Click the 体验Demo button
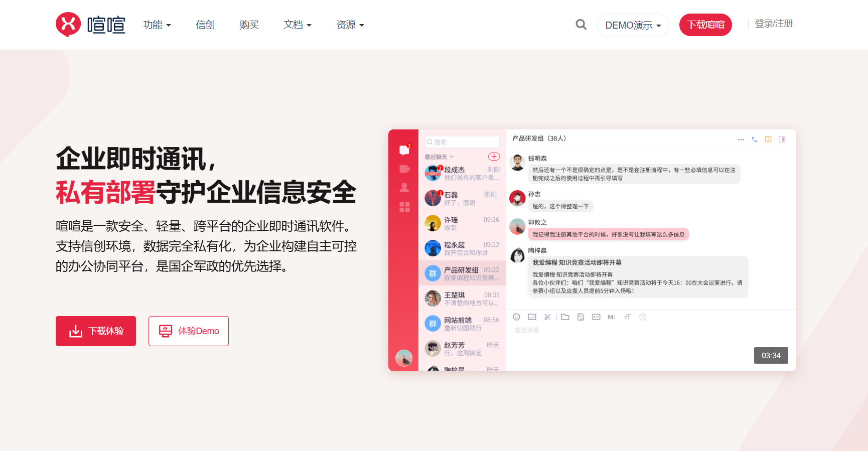868x451 pixels. (x=189, y=331)
